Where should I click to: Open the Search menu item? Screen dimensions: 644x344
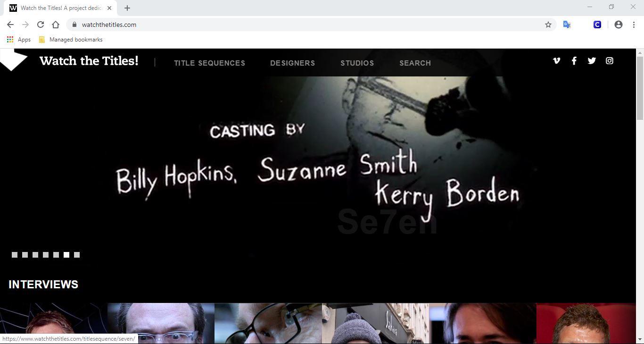tap(415, 63)
